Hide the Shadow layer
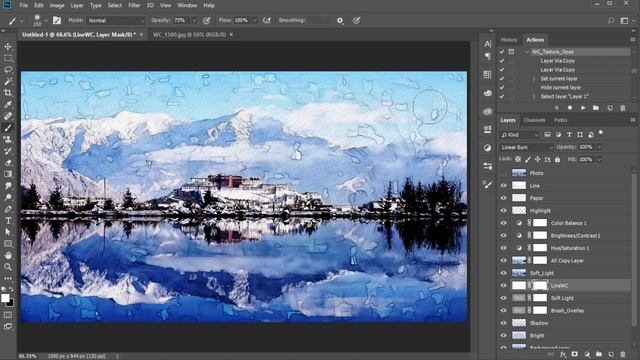640x360 pixels. 504,323
